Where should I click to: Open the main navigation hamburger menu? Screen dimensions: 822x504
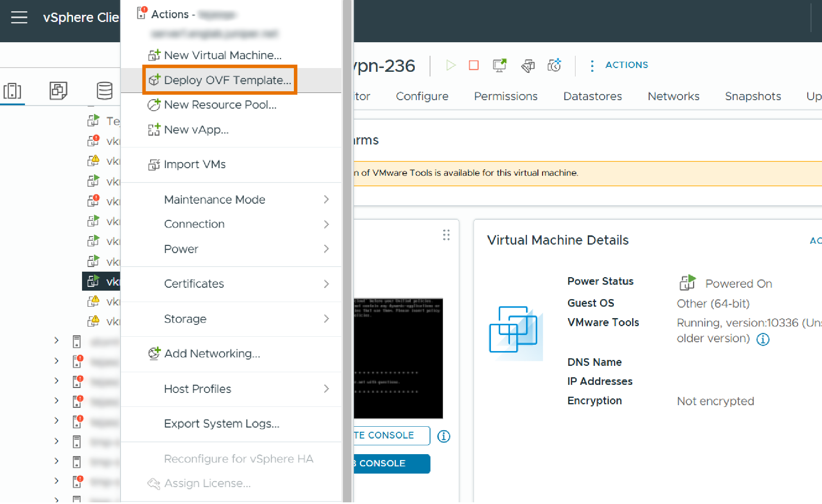click(x=19, y=17)
